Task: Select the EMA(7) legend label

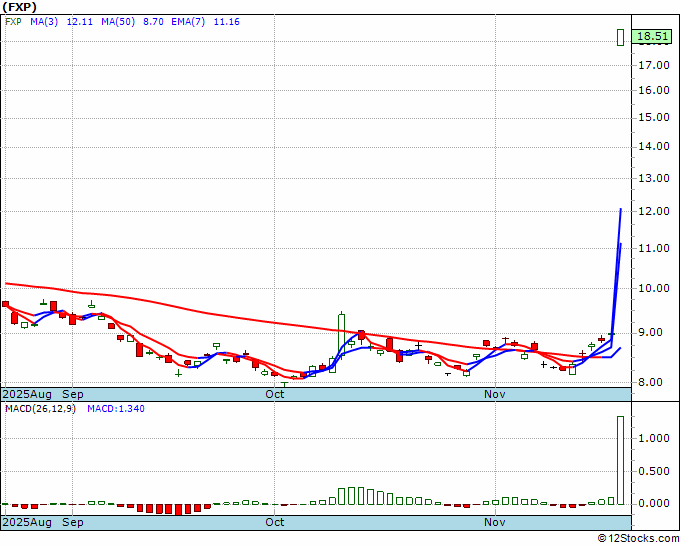Action: click(188, 22)
